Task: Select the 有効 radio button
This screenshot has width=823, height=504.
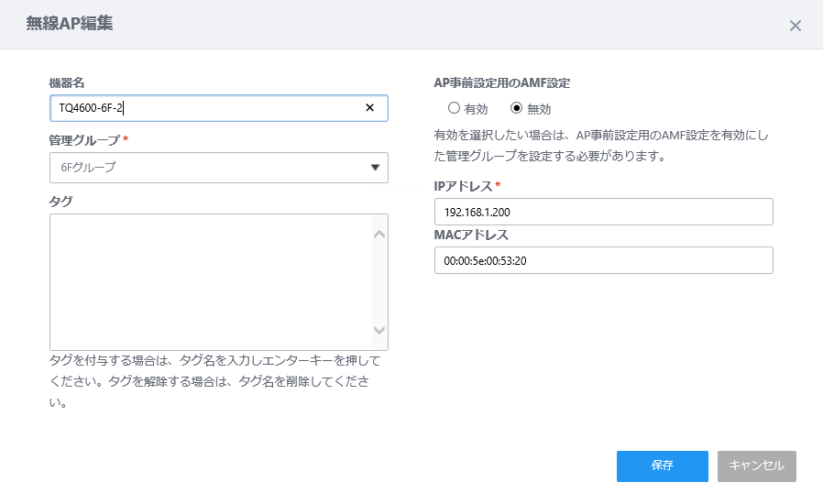Action: click(x=454, y=108)
